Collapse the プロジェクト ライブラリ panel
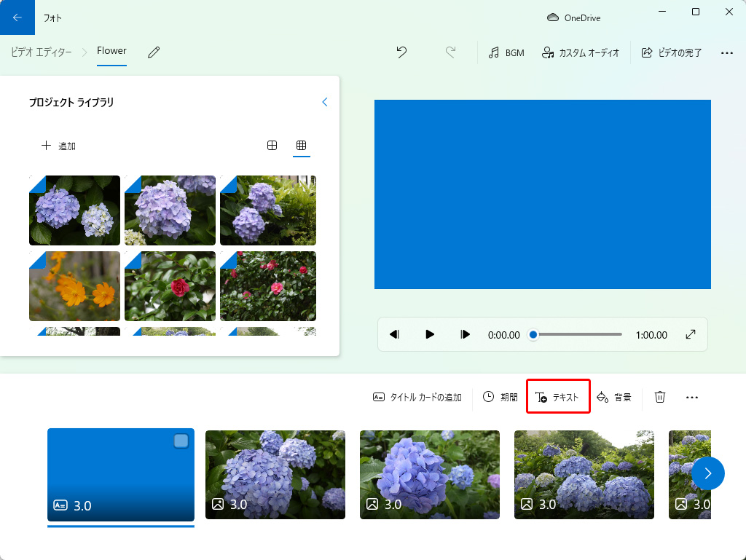 (324, 102)
